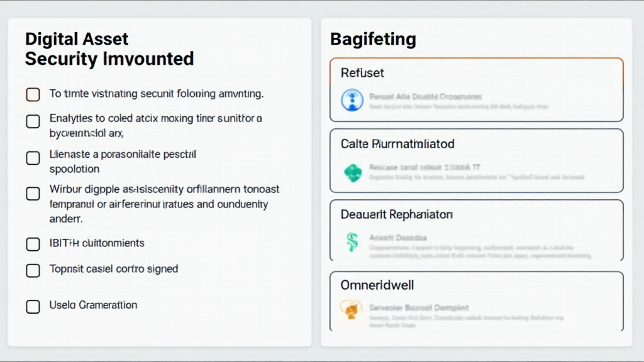This screenshot has height=362, width=644.
Task: Mark "Topnsit casiel corfro signed" checkbox
Action: [33, 270]
